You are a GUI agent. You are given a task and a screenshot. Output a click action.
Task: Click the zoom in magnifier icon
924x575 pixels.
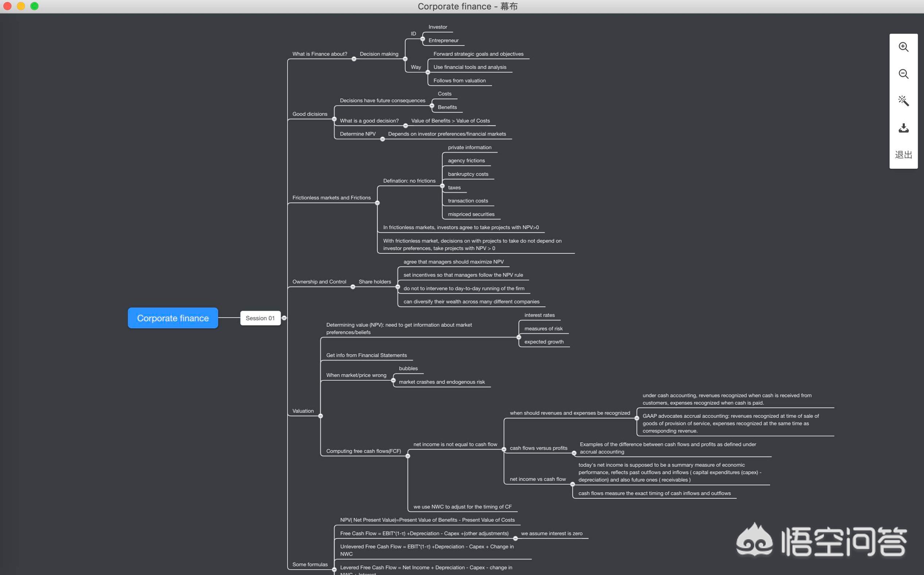(x=903, y=47)
